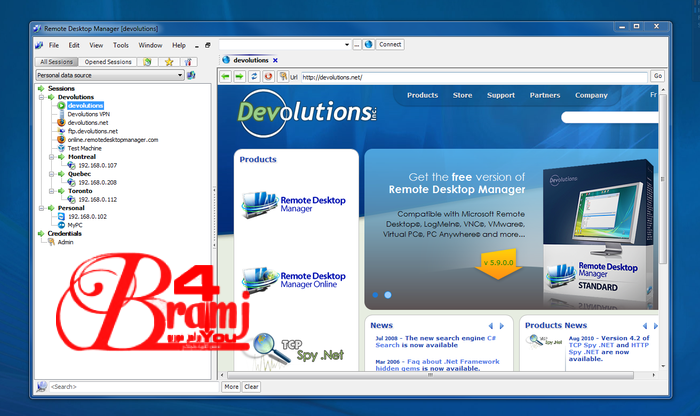Switch to the Opened Sessions tab
This screenshot has height=416, width=700.
108,62
